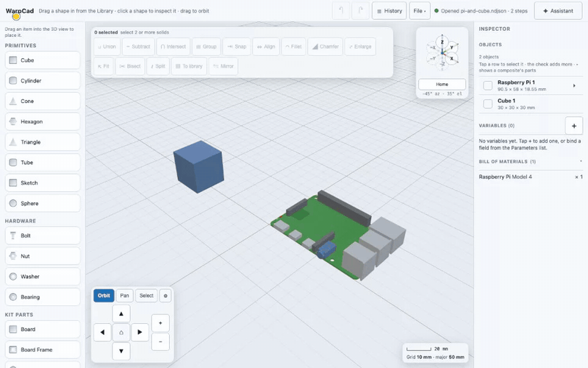Click Raspberry Pi Model 4 BOM entry

click(531, 177)
